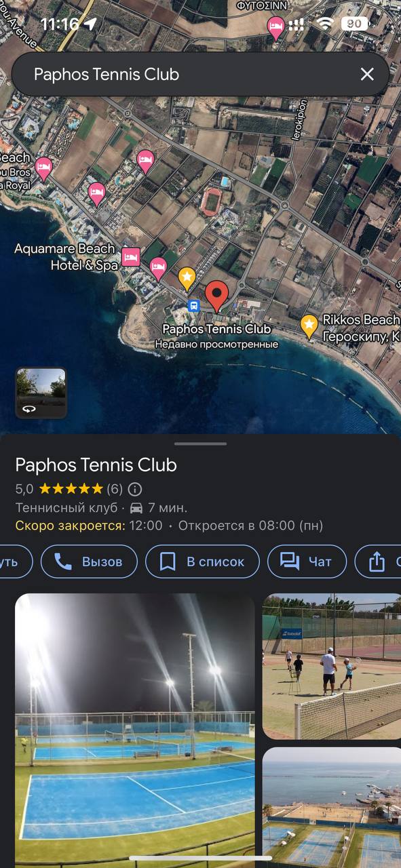Open photo of players on court
Screen dimensions: 401x868
332,666
